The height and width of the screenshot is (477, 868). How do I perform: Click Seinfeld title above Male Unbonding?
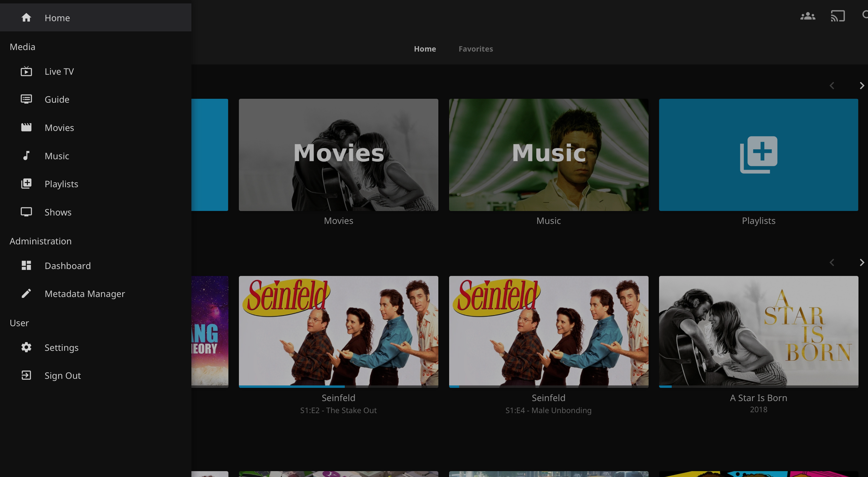(549, 397)
